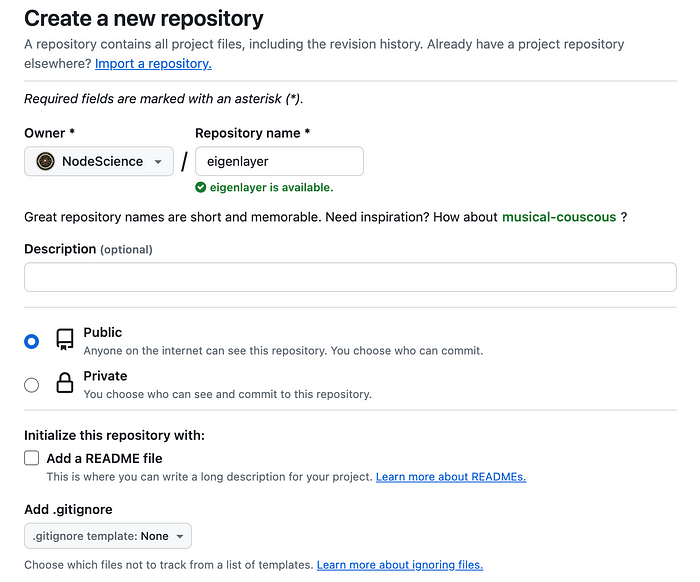Viewport: 700px width, 582px height.
Task: Click the Description (optional) label
Action: click(88, 249)
